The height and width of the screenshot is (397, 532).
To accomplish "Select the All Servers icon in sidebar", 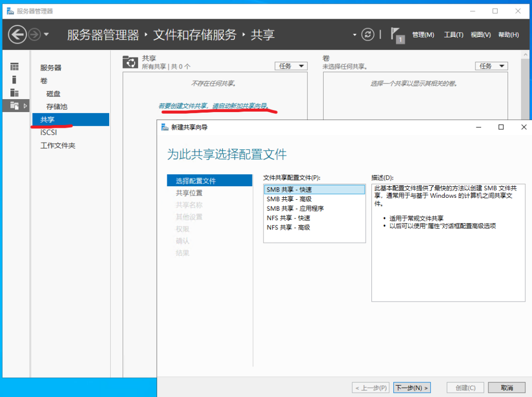I will (15, 93).
